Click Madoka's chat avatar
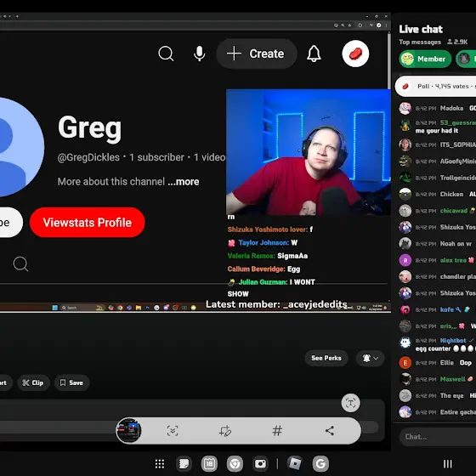Image resolution: width=476 pixels, height=476 pixels. 405,108
